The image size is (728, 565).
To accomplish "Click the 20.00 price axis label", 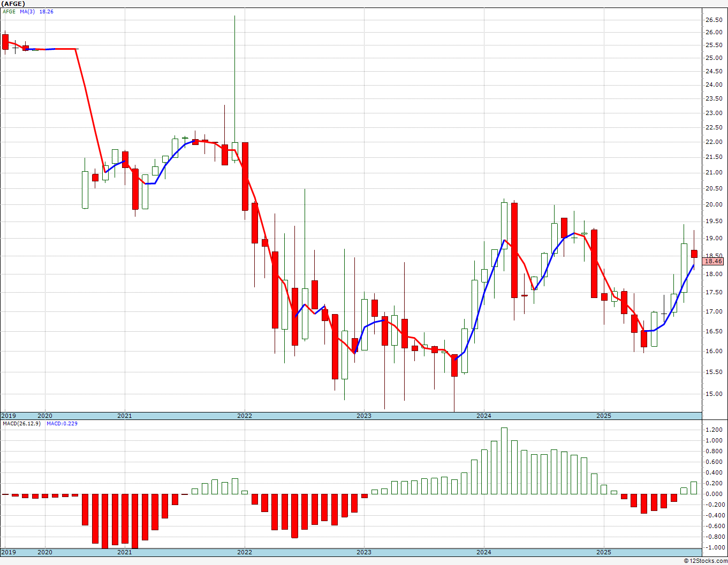I will [x=714, y=204].
